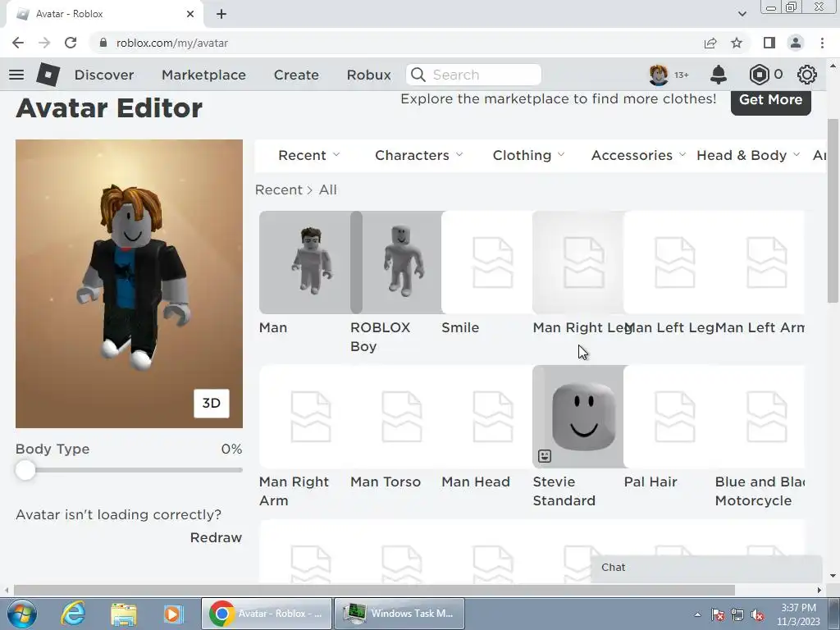This screenshot has width=840, height=630.
Task: Close the Avatar - Roblox tab
Action: click(190, 14)
